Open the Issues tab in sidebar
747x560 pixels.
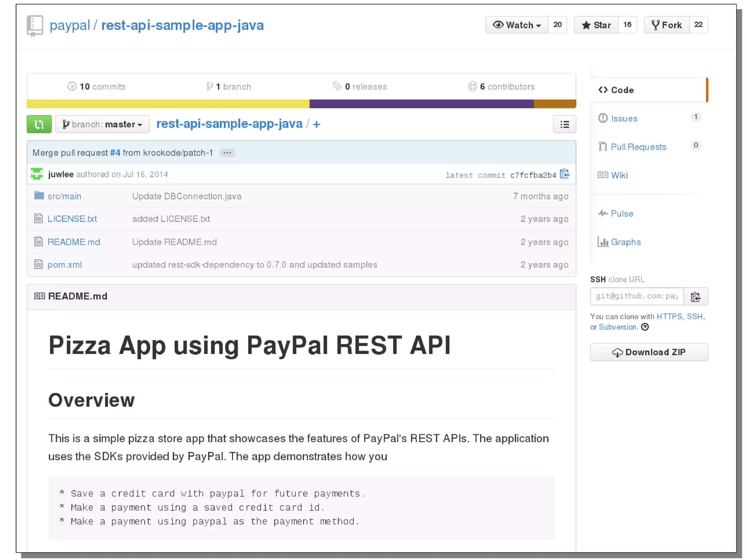click(624, 119)
